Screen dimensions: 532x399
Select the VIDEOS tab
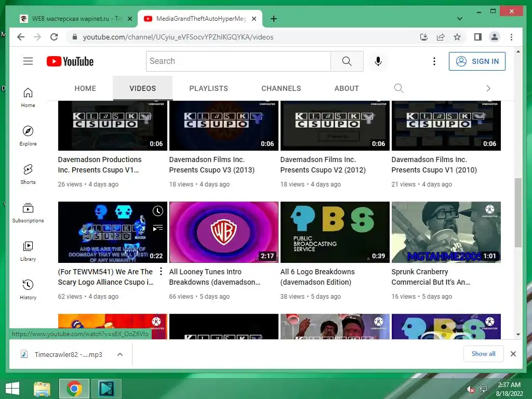[142, 88]
